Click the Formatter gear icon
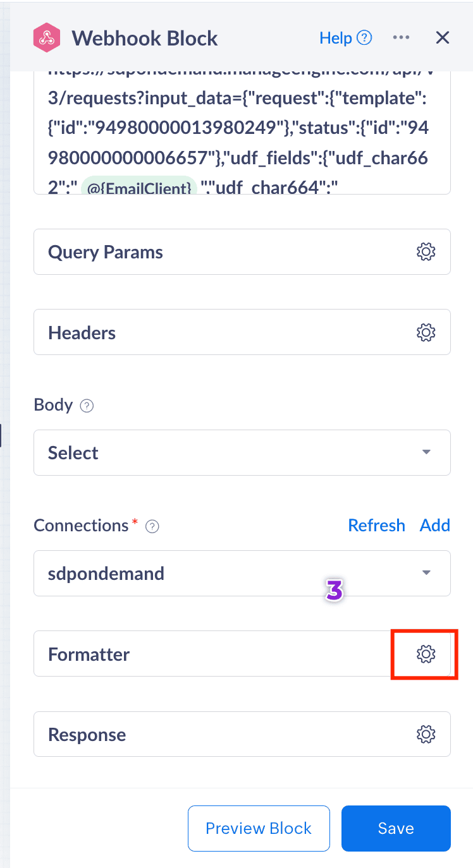This screenshot has height=868, width=473. [426, 654]
